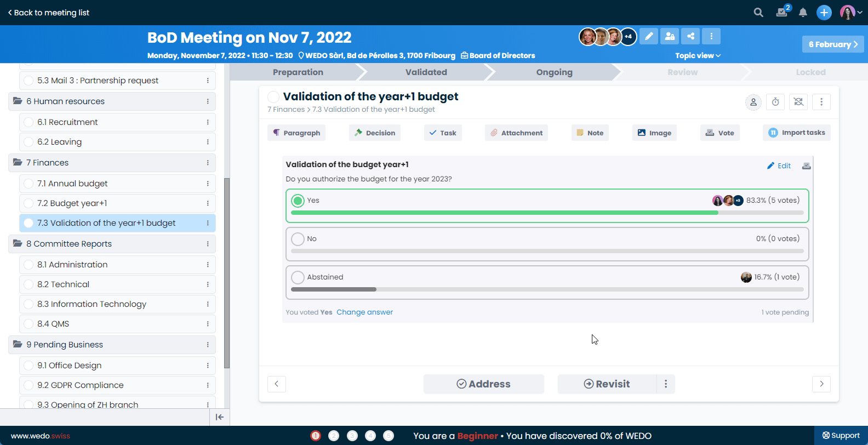Click Import tasks button
Screen dimensions: 868x445
[797, 133]
